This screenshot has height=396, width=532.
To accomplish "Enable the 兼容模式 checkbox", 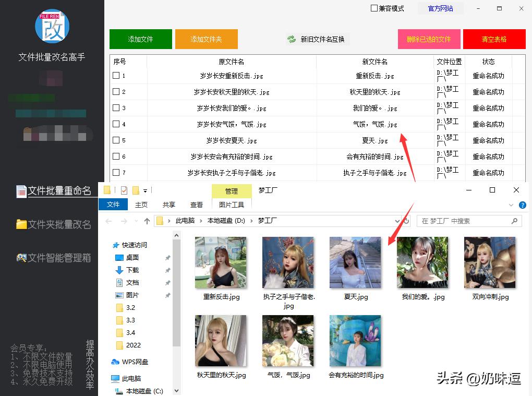I will [x=373, y=8].
